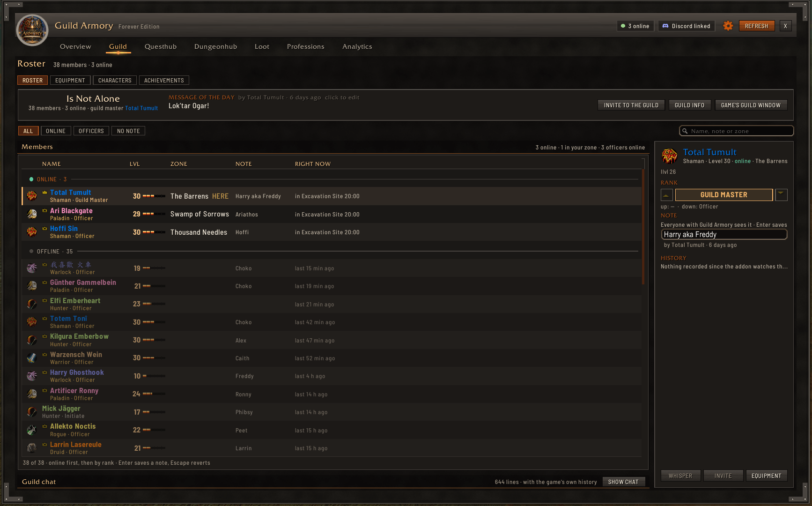Click Mick Jägger's hunter class icon
812x506 pixels.
[32, 412]
